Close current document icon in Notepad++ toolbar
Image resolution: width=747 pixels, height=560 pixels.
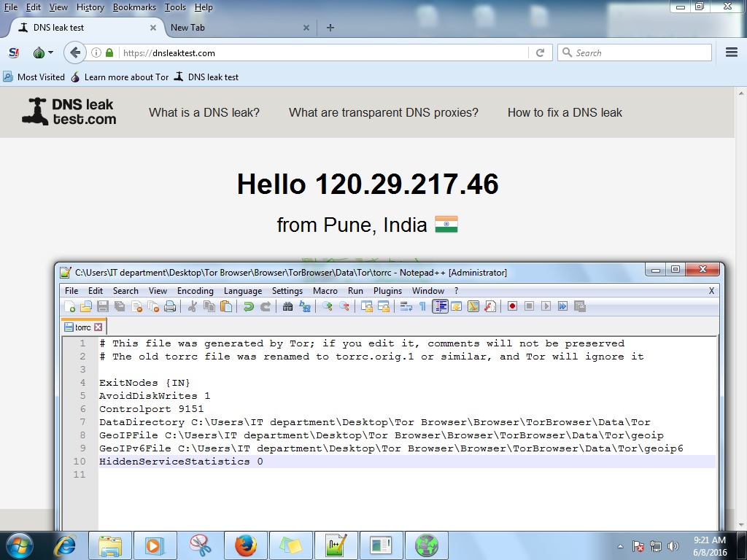tap(136, 307)
